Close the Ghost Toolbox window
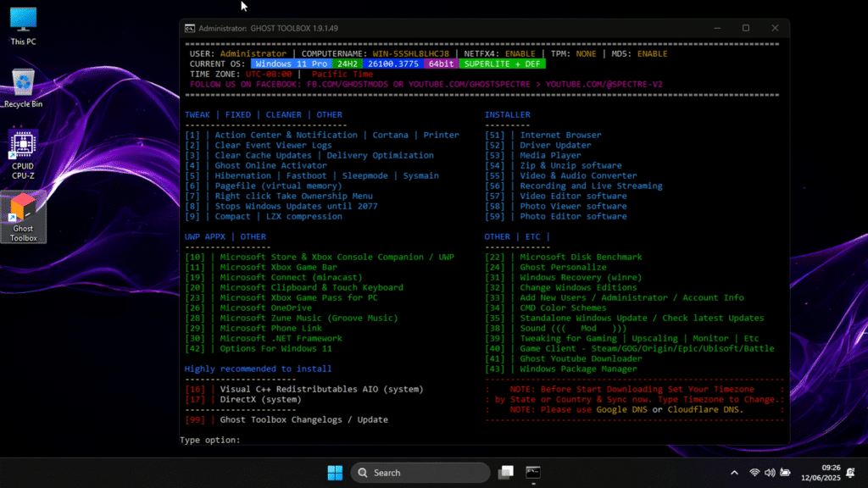Screen dimensions: 868x488 pos(775,28)
